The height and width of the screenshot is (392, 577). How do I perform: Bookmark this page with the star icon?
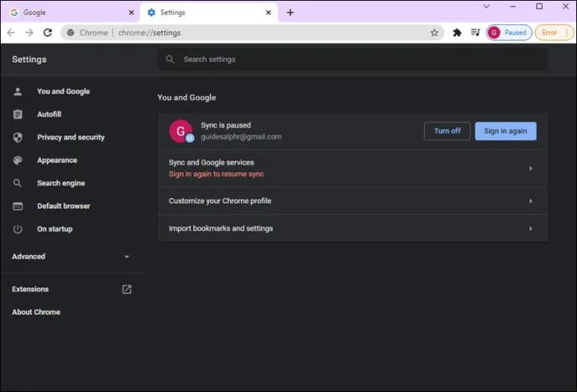pos(434,33)
